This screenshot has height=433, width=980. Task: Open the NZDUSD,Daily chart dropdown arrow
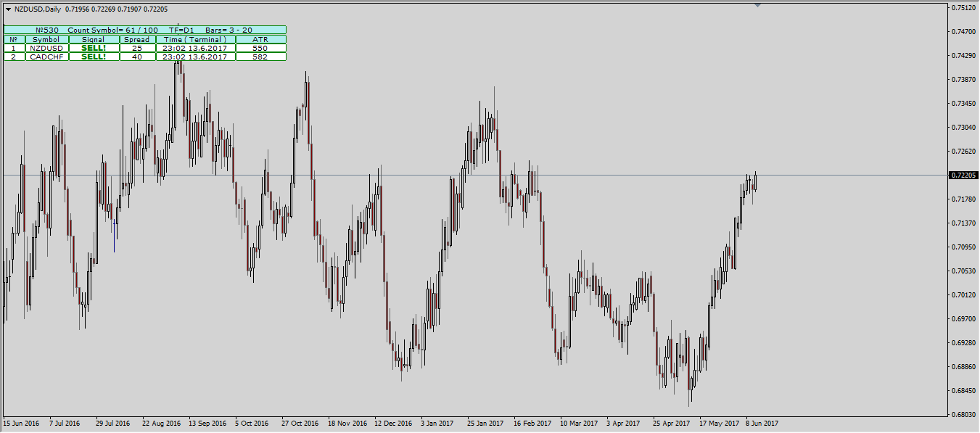pos(8,9)
